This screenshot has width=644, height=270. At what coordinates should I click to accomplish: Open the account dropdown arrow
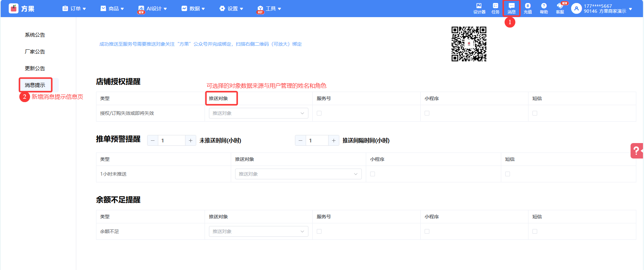631,9
